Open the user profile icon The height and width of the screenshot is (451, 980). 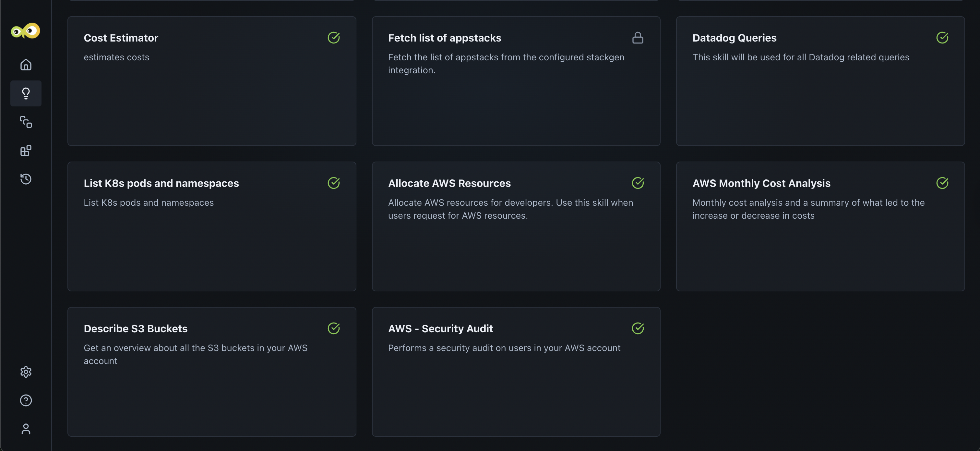(26, 429)
